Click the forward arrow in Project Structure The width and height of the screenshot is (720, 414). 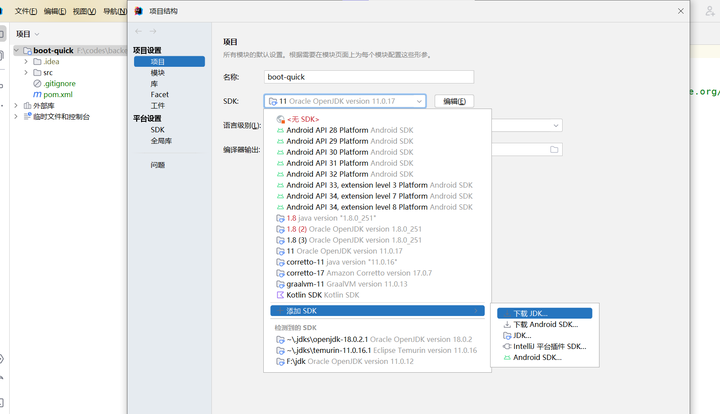153,31
